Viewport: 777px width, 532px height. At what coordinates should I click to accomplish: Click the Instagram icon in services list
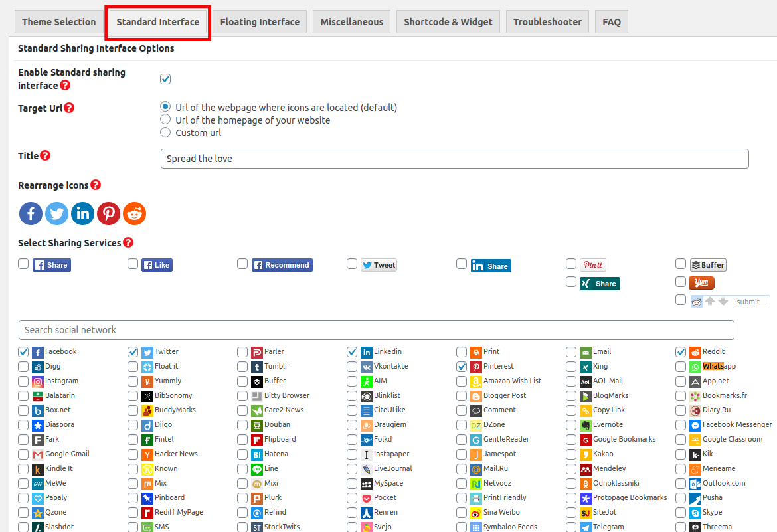tap(38, 382)
